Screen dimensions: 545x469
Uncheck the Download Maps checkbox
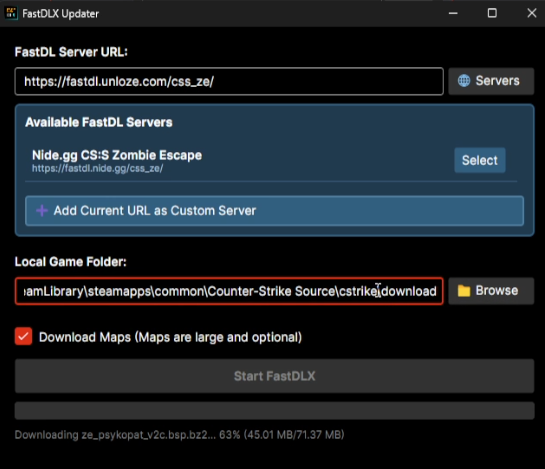tap(23, 337)
